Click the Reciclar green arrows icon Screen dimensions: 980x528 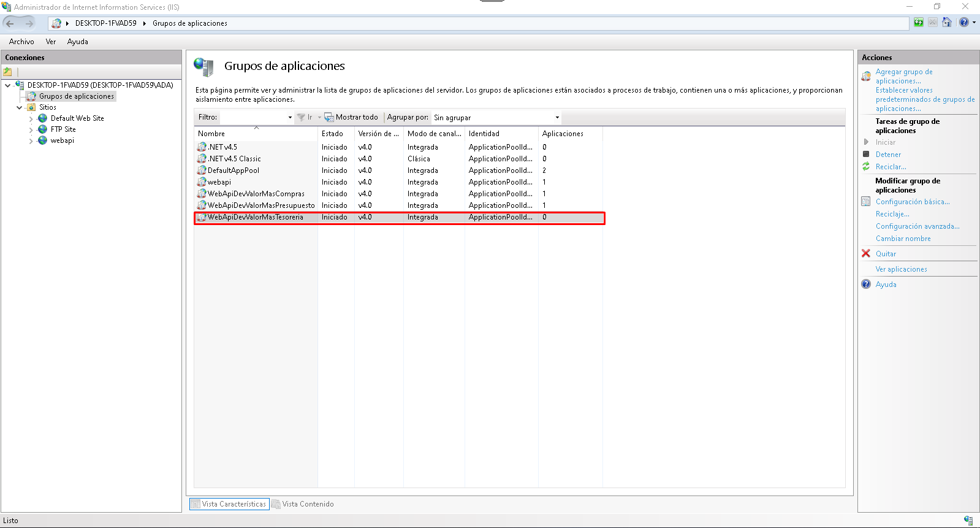866,167
